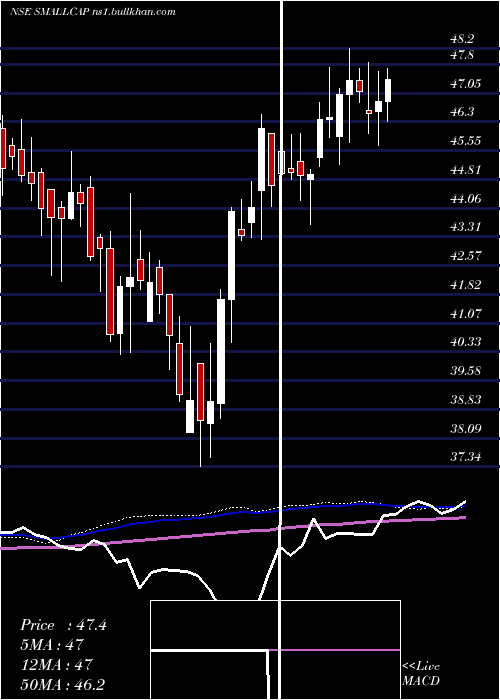Click the 44.81 price axis label
The image size is (500, 700).
coord(466,170)
